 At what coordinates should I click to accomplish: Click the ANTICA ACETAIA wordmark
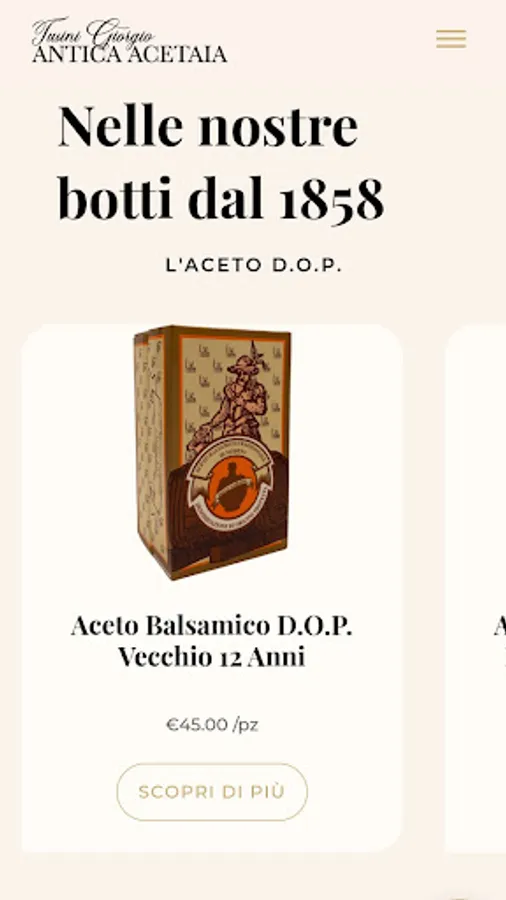point(129,55)
